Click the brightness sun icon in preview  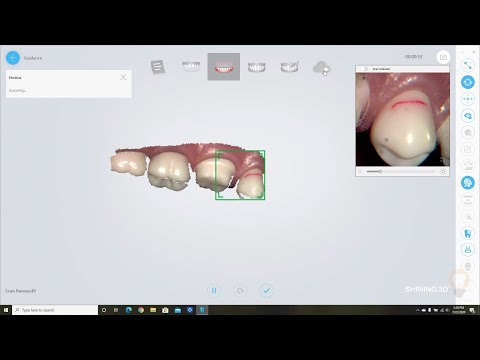click(443, 171)
